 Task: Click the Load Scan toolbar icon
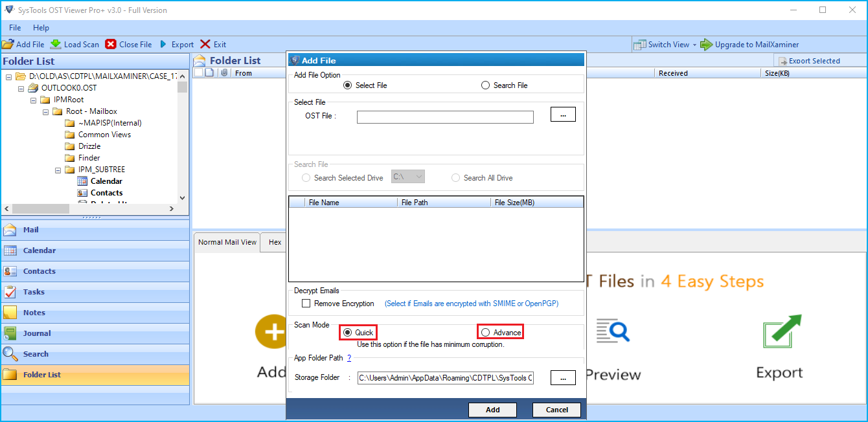56,45
